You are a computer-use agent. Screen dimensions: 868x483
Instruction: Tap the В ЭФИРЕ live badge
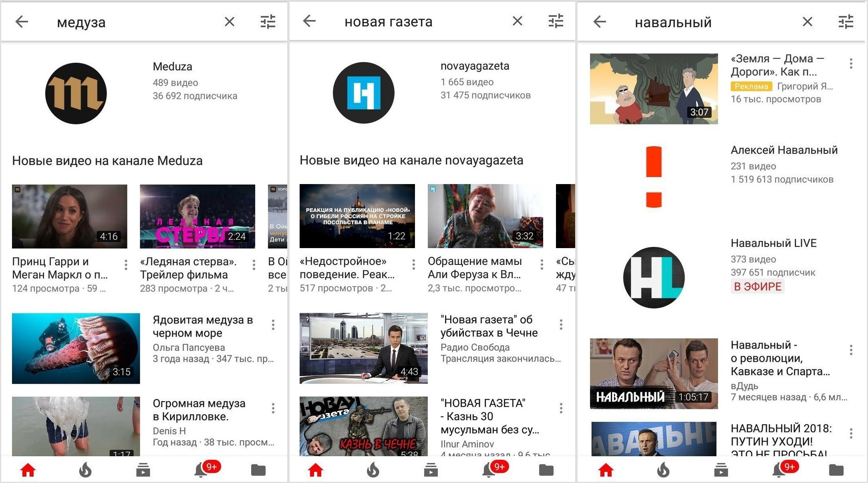click(757, 287)
